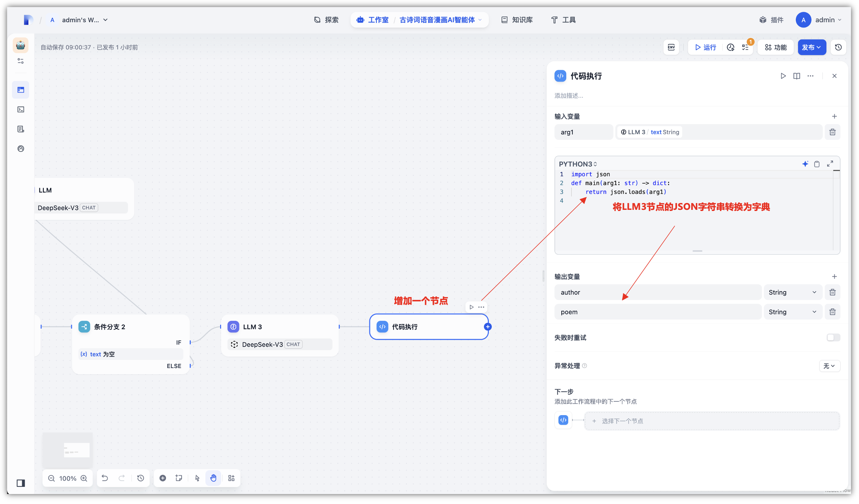
Task: Select the hand pan tool
Action: pos(213,478)
